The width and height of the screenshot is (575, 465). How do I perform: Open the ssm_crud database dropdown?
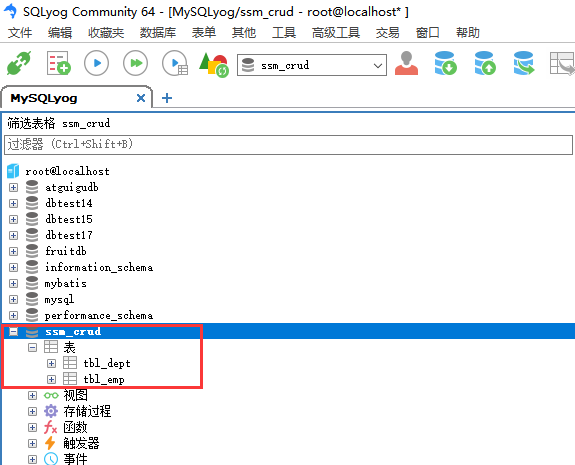(x=378, y=66)
